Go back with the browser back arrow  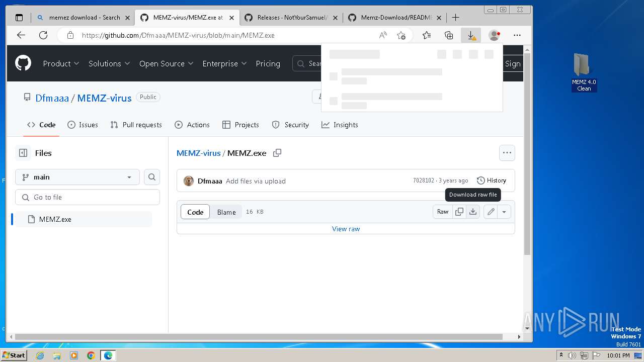tap(21, 35)
